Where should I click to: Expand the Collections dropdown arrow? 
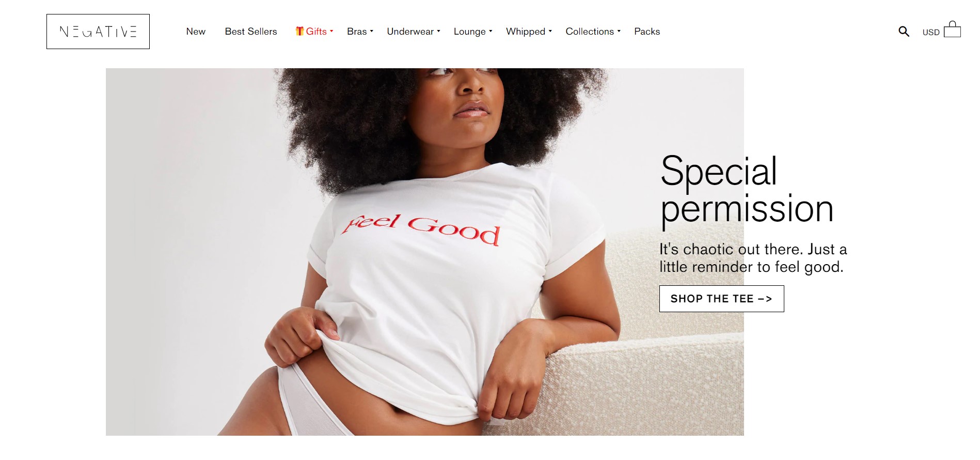tap(619, 31)
